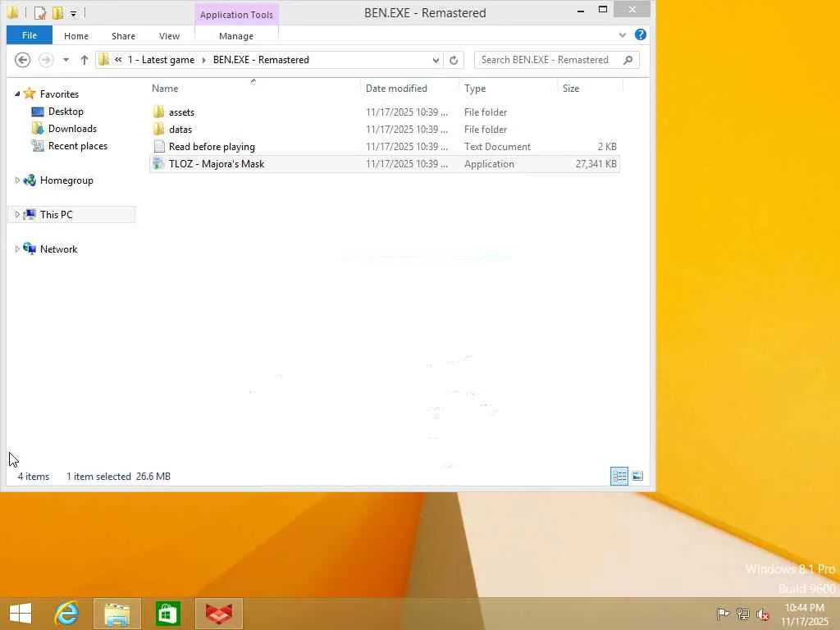Open the Customize Quick Access Toolbar dropdown
The width and height of the screenshot is (840, 630).
73,13
